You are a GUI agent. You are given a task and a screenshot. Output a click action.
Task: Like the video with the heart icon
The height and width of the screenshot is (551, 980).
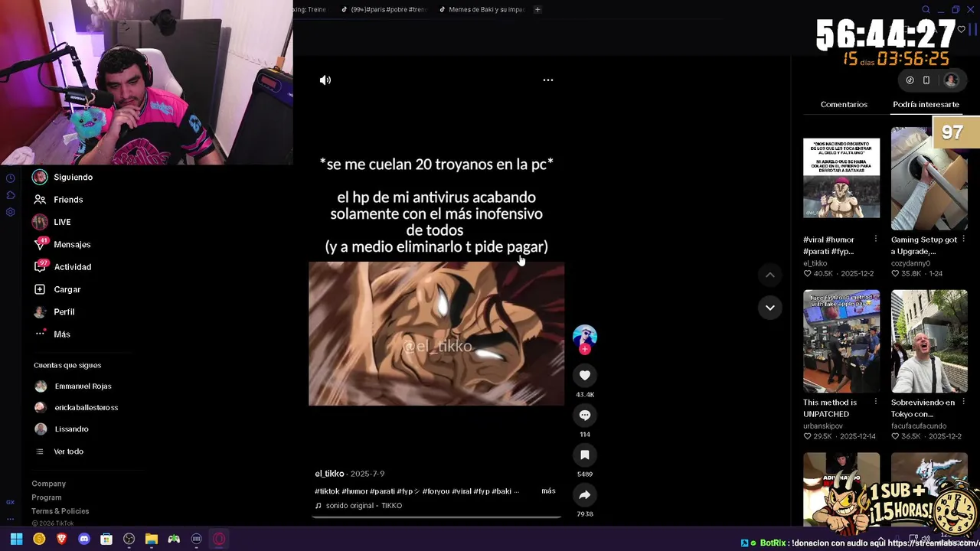(x=585, y=375)
